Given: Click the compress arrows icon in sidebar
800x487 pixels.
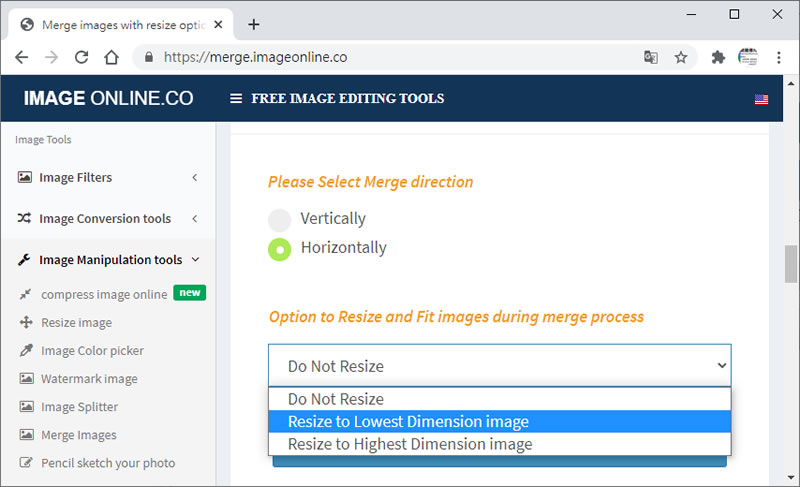Looking at the screenshot, I should click(x=26, y=294).
